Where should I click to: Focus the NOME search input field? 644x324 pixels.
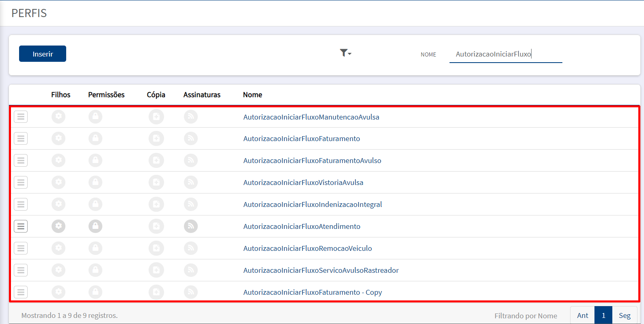click(506, 54)
